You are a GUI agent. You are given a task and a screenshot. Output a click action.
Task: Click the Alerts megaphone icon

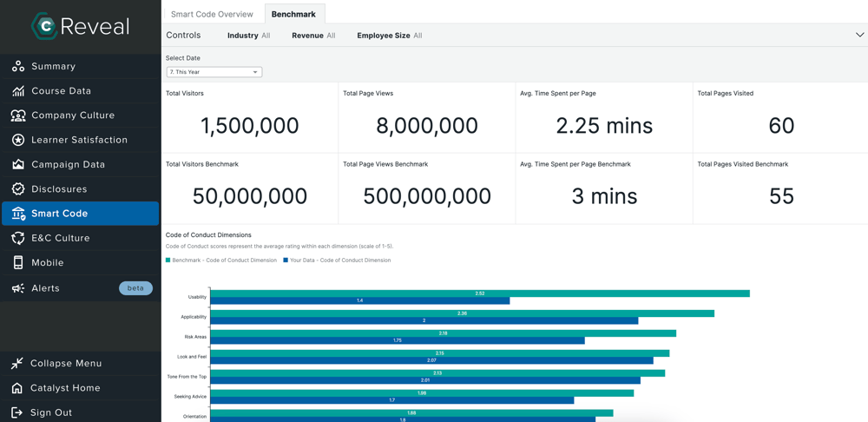tap(17, 288)
